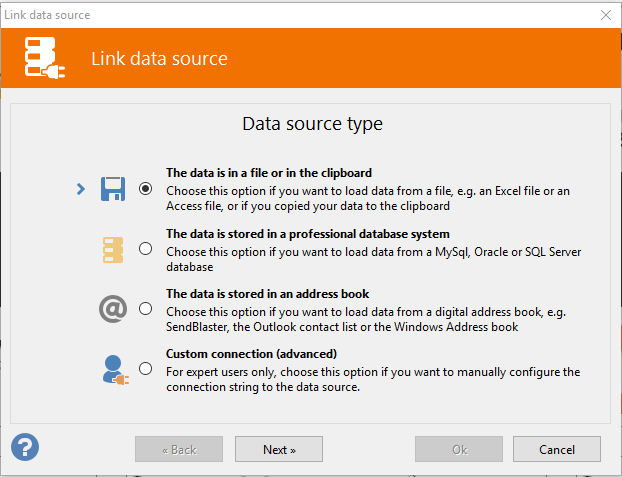This screenshot has height=477, width=622.
Task: Close the Link data source dialog
Action: tap(606, 15)
